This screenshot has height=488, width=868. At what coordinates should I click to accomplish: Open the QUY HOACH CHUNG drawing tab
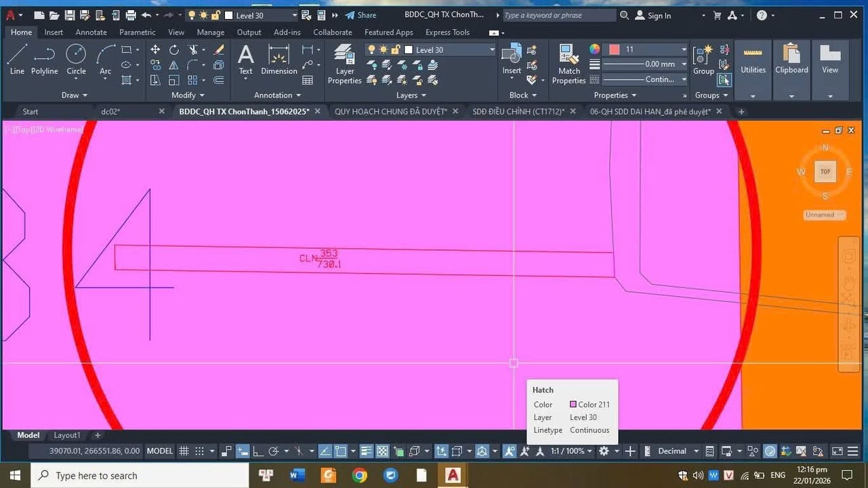pos(390,111)
